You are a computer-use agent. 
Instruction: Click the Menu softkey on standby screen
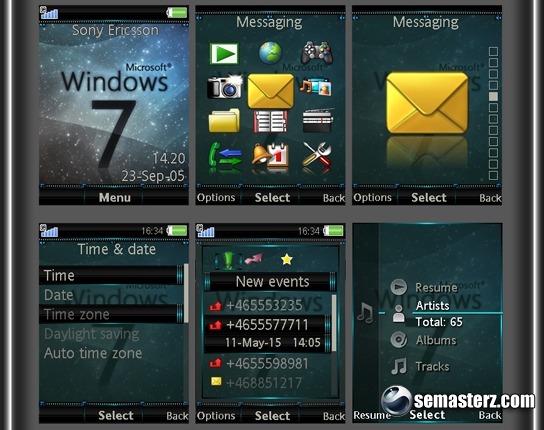click(114, 197)
